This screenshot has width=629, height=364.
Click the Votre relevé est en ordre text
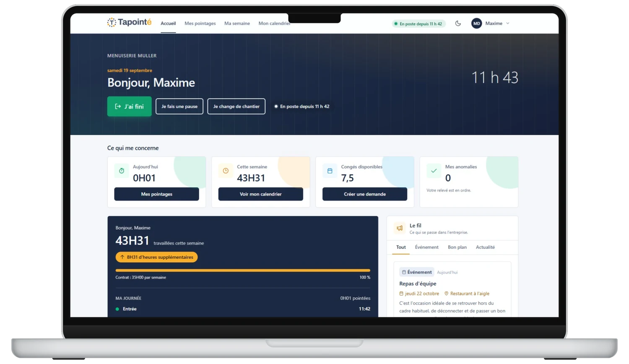[x=449, y=190]
